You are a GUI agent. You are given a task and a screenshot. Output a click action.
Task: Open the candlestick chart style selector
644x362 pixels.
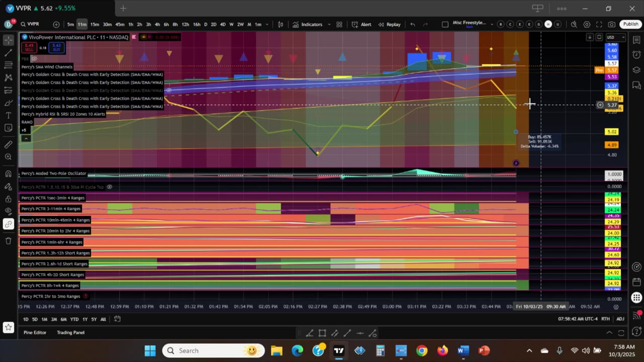click(x=280, y=24)
